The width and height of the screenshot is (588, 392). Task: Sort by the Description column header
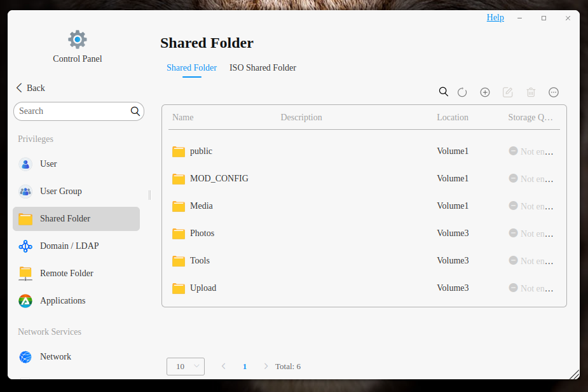coord(301,117)
